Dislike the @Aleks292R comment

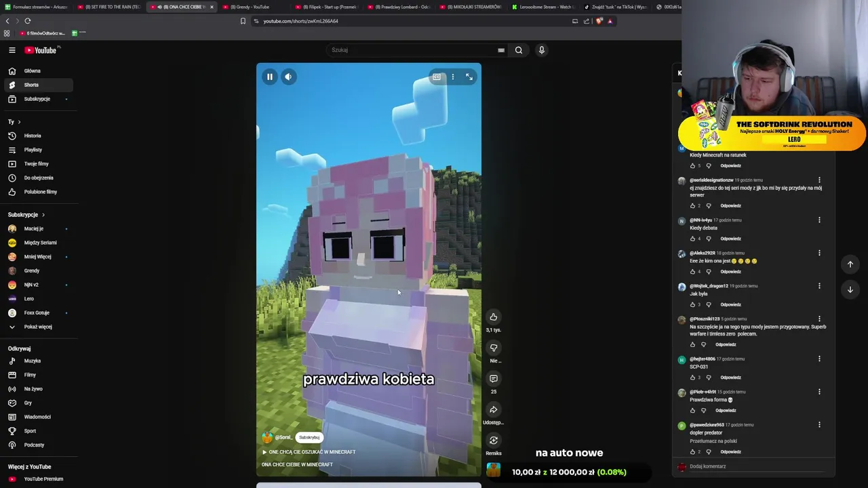(709, 272)
